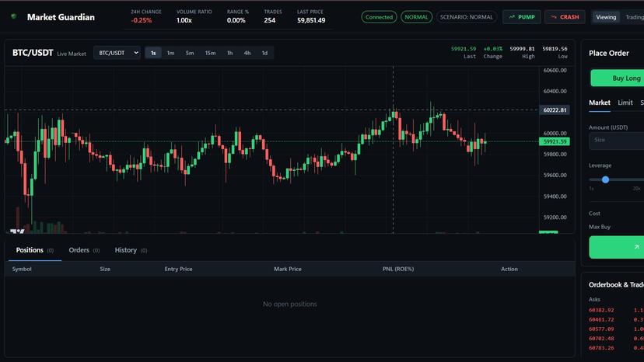The height and width of the screenshot is (362, 644).
Task: Open the Orders tab
Action: [x=84, y=250]
